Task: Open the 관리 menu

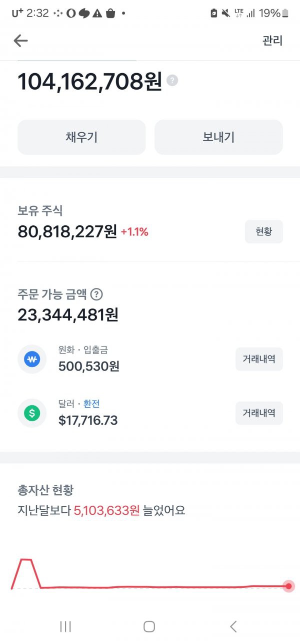Action: [x=272, y=41]
